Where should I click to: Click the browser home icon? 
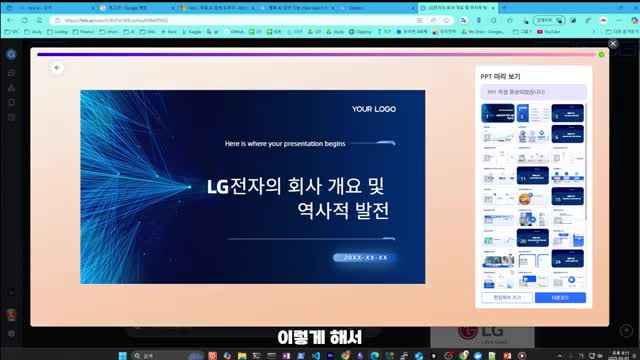coord(39,20)
